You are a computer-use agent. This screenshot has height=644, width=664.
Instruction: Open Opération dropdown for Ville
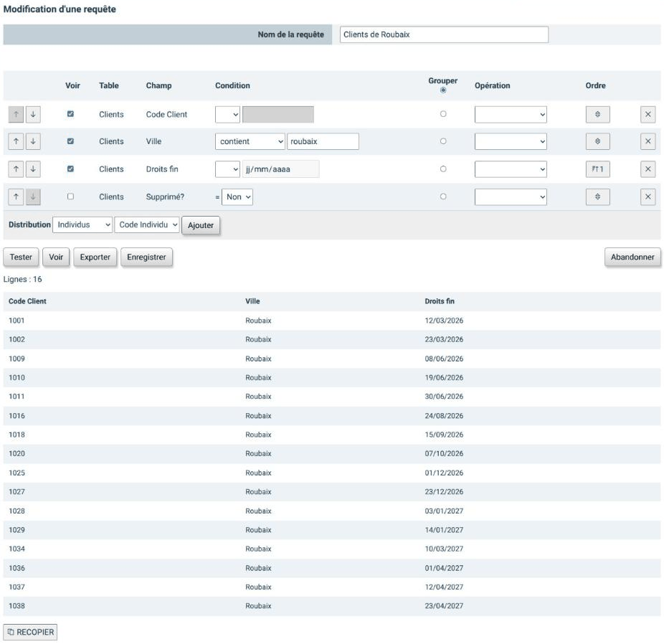[x=511, y=141]
